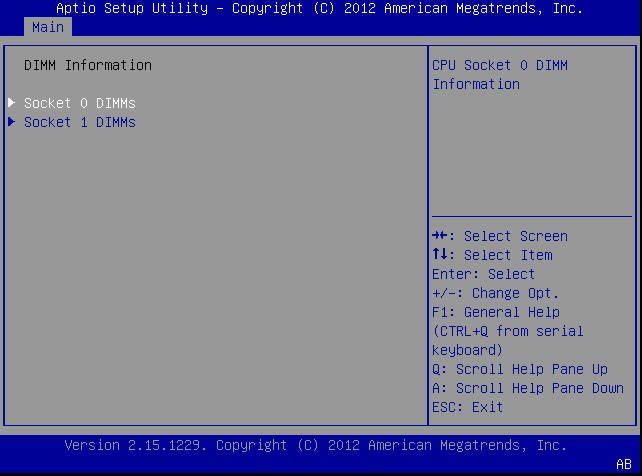The image size is (642, 476).
Task: Select the Socket 1 DIMMs entry
Action: point(80,122)
